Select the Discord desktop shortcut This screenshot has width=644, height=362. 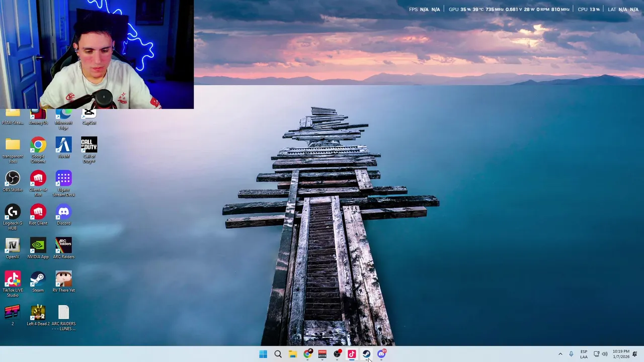click(63, 215)
